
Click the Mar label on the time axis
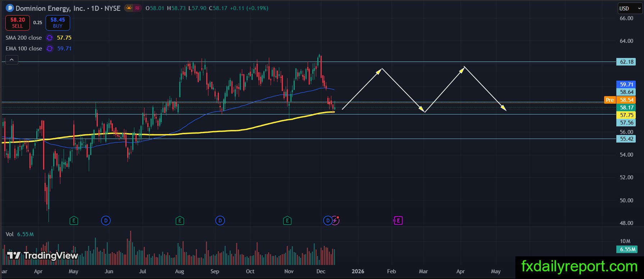point(423,271)
